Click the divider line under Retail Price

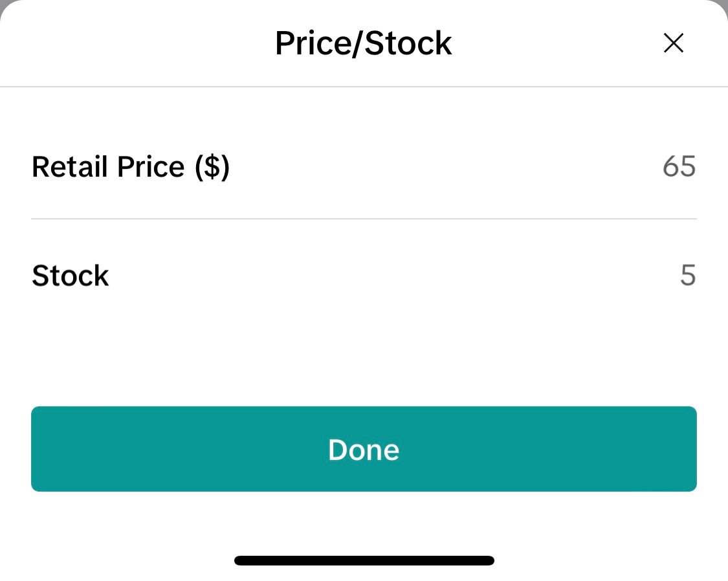tap(364, 219)
